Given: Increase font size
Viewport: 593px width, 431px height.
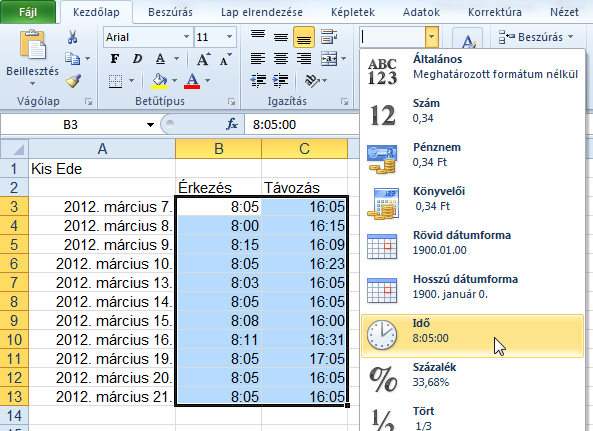Looking at the screenshot, I should pos(203,59).
